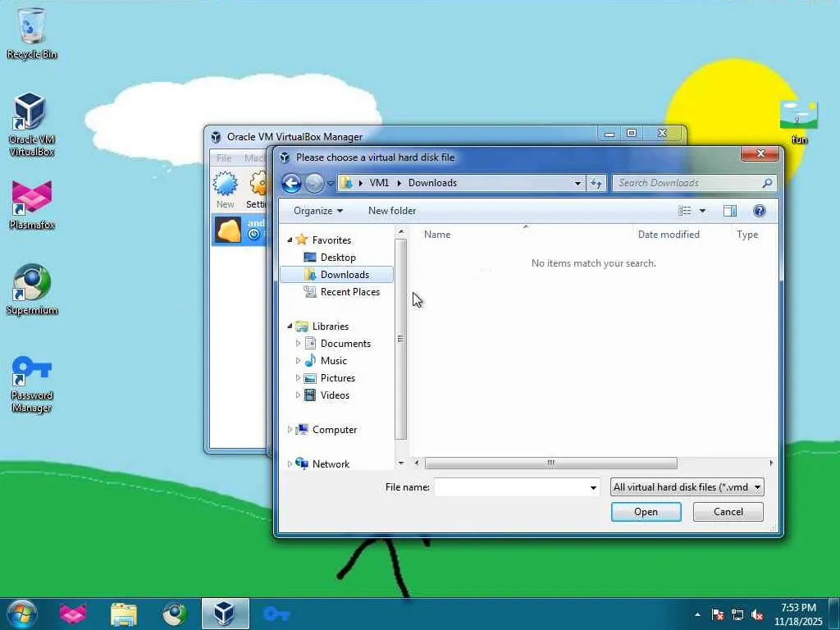Click the Action Center flag tray icon
This screenshot has width=840, height=630.
point(717,614)
